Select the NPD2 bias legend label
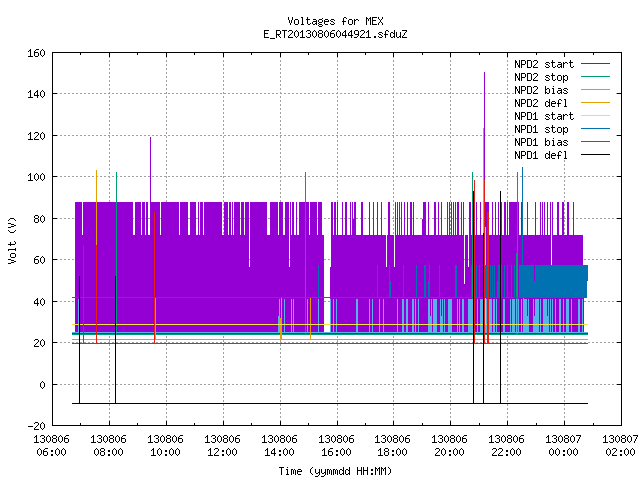 coord(541,90)
